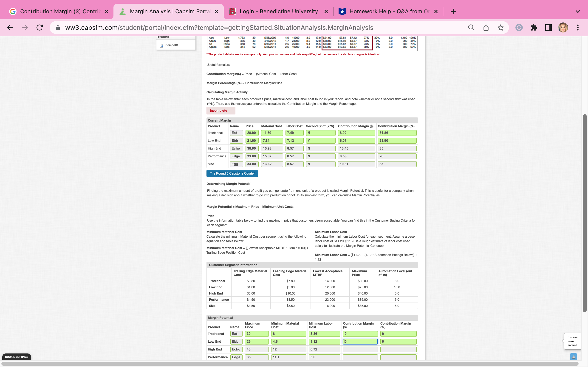Click the site security lock icon
Image resolution: width=588 pixels, height=367 pixels.
click(58, 28)
